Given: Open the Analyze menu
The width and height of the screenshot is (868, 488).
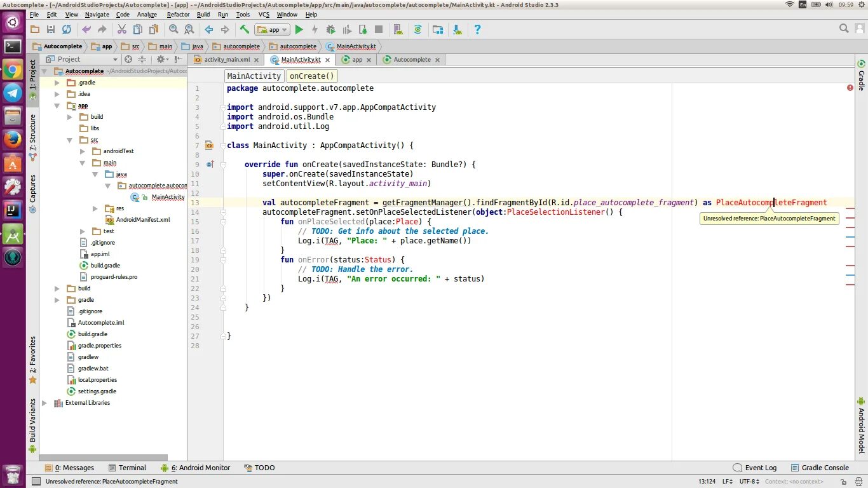Looking at the screenshot, I should click(147, 14).
